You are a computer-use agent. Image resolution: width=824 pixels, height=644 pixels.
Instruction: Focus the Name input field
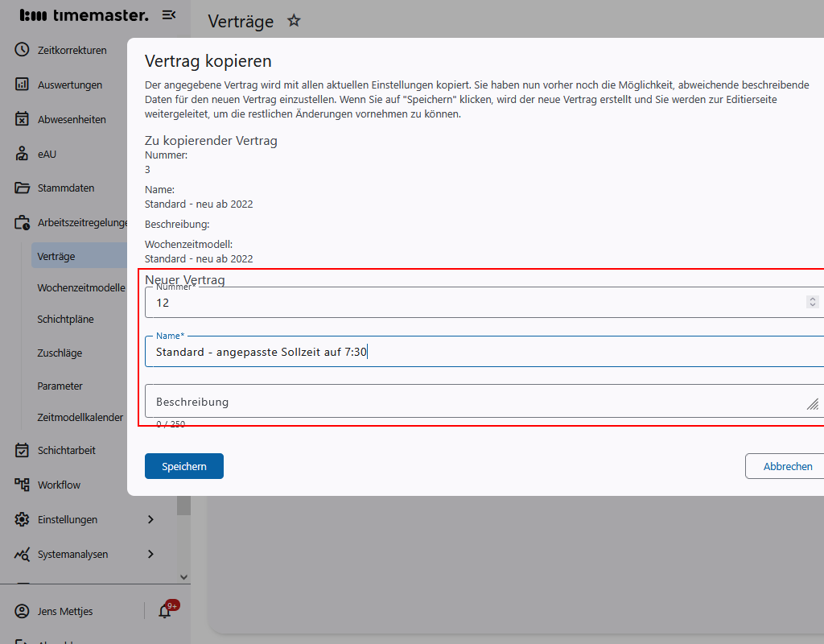483,352
